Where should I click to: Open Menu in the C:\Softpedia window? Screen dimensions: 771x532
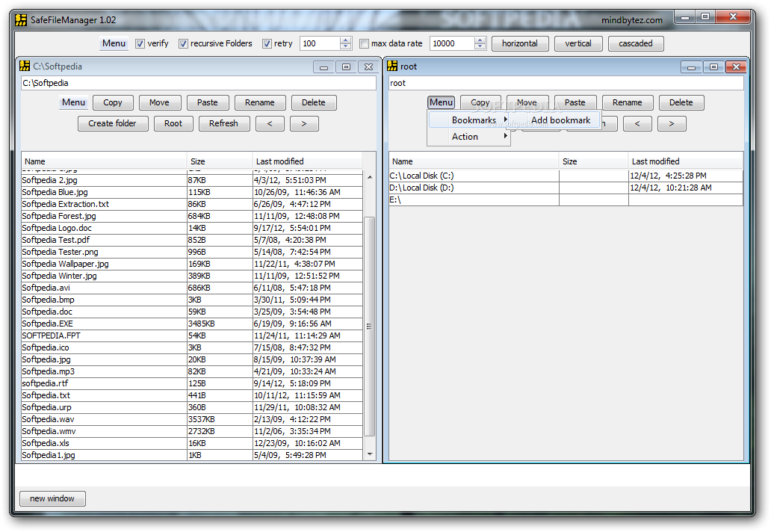click(73, 102)
